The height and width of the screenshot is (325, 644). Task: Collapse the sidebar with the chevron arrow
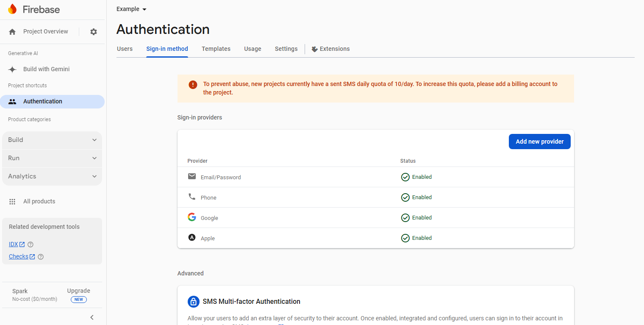tap(92, 317)
